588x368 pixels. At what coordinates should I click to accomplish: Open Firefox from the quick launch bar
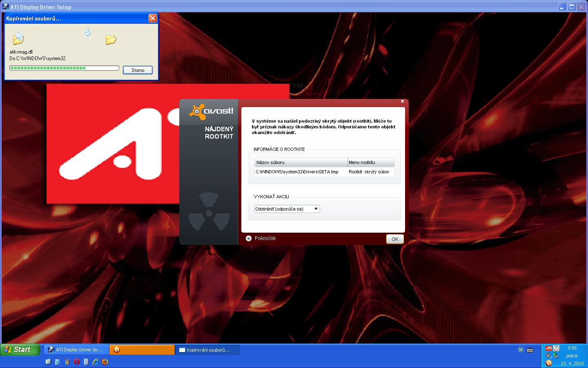pos(105,362)
